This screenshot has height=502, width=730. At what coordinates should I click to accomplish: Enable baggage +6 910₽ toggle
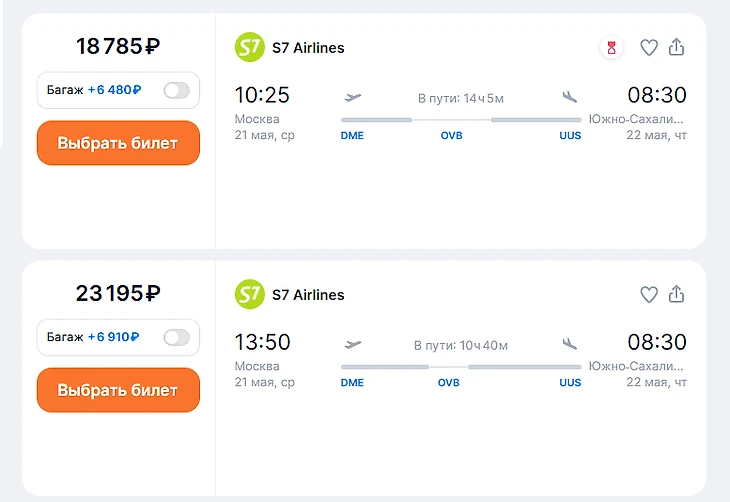pyautogui.click(x=176, y=337)
